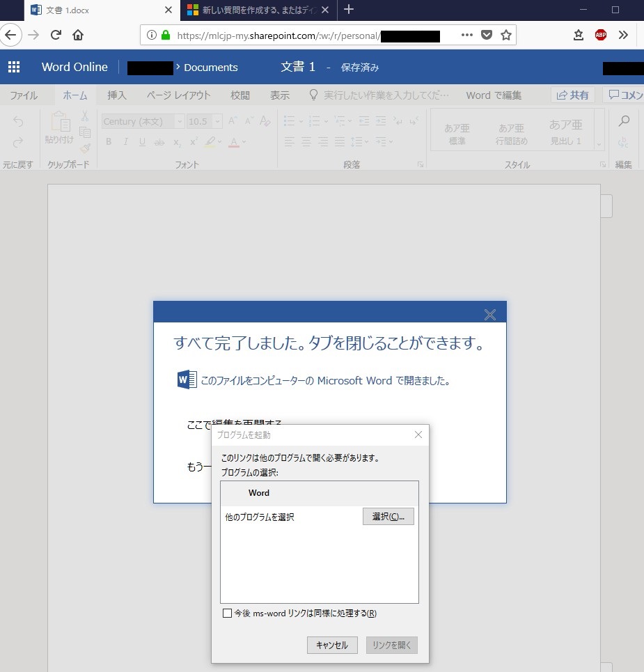Switch to the 校閲 ribbon tab
The image size is (644, 672).
tap(240, 95)
